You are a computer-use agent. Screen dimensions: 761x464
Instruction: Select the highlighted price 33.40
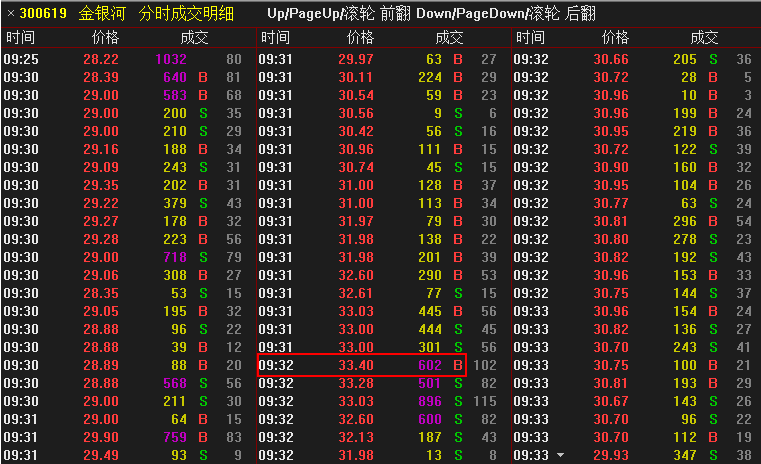[x=356, y=365]
